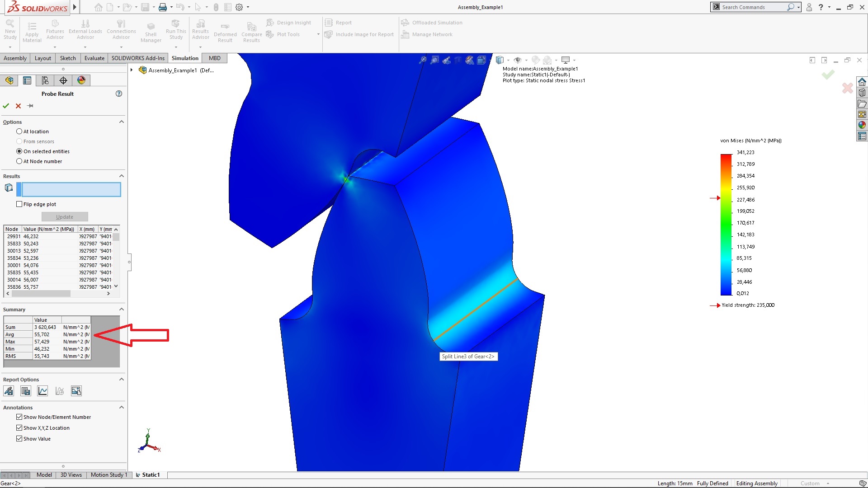Save probe results as sensor

(x=9, y=391)
